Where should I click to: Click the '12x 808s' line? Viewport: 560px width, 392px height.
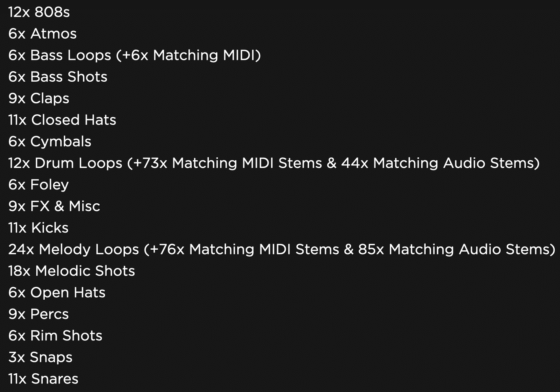39,12
